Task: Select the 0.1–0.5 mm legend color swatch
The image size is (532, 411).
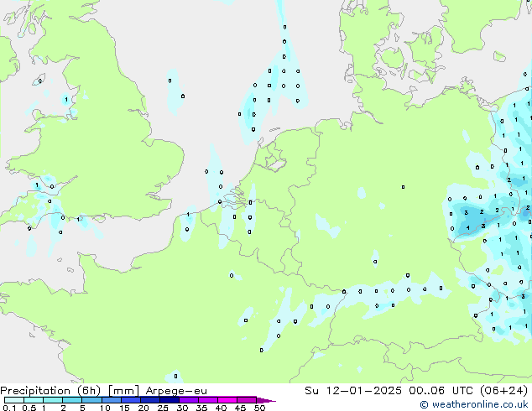Action: click(x=14, y=400)
